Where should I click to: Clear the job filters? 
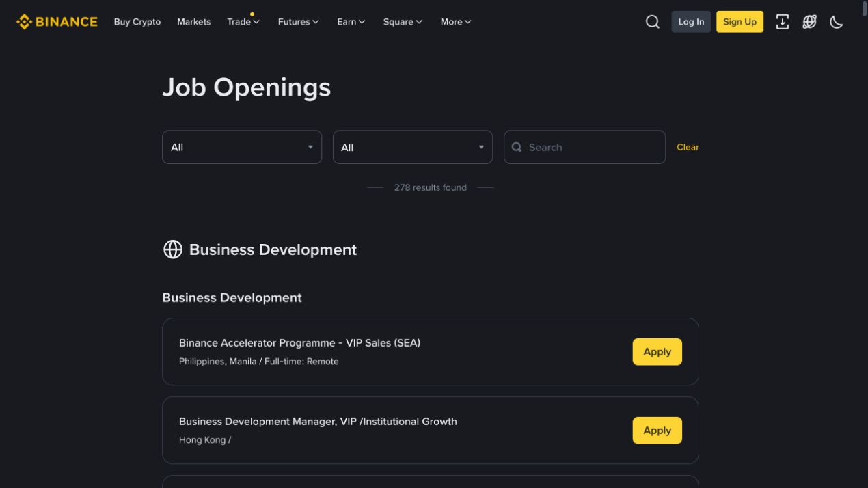[x=688, y=147]
